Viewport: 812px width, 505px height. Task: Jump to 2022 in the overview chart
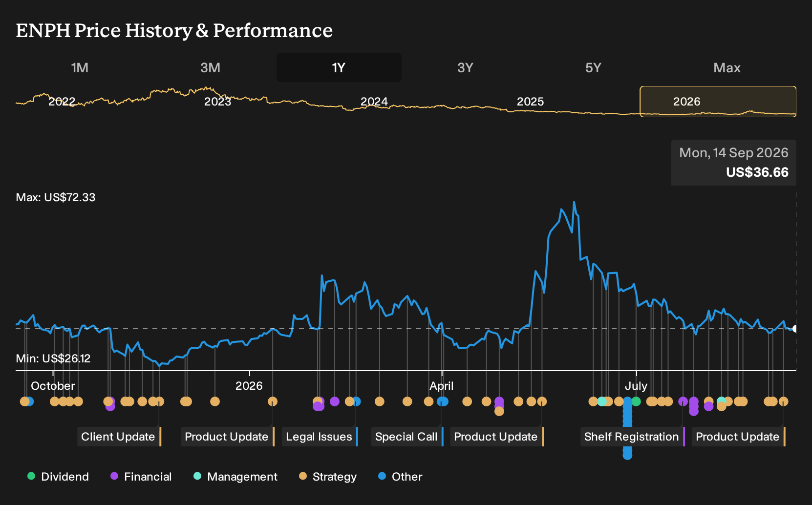tap(62, 102)
